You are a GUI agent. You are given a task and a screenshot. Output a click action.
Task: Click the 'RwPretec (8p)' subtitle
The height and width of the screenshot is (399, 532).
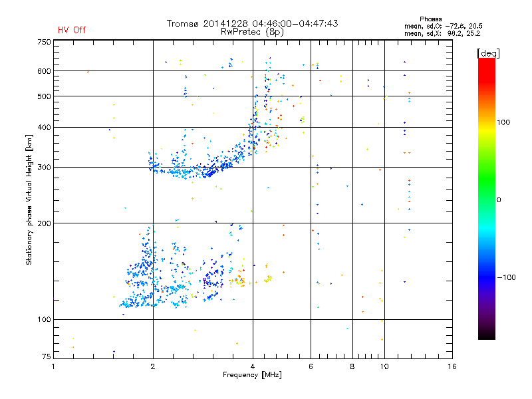pyautogui.click(x=252, y=32)
